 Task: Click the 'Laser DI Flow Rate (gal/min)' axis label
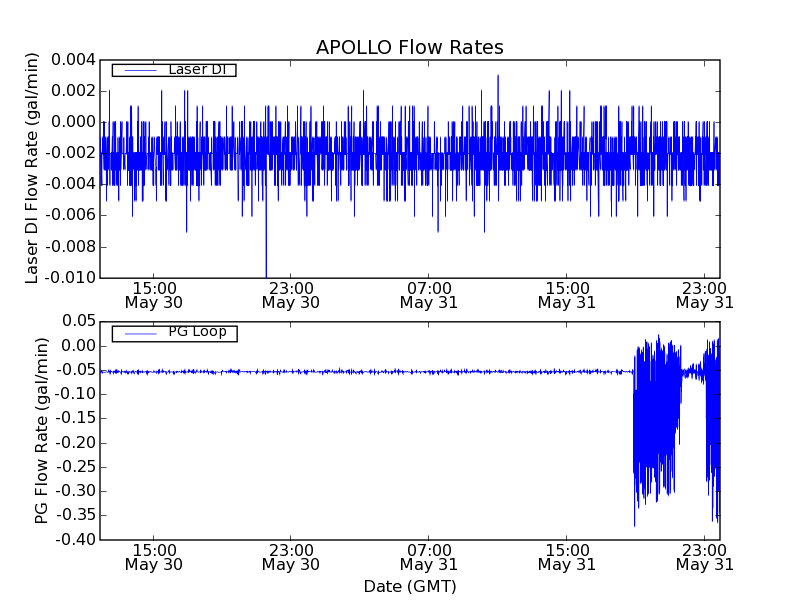coord(32,168)
